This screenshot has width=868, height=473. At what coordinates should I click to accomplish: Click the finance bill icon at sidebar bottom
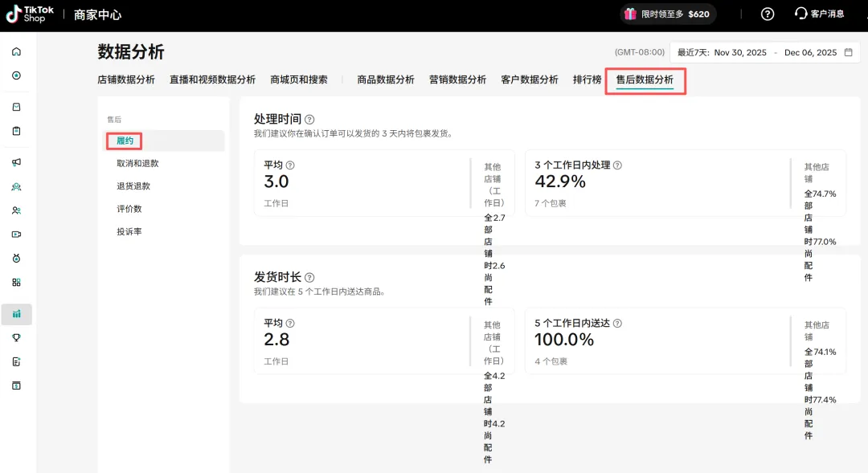click(x=16, y=385)
